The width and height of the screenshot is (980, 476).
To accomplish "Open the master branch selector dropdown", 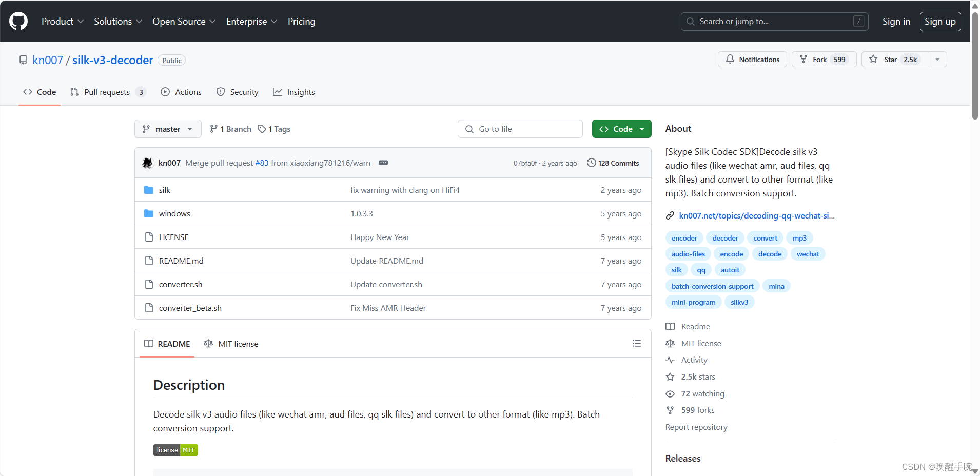I will (x=168, y=129).
